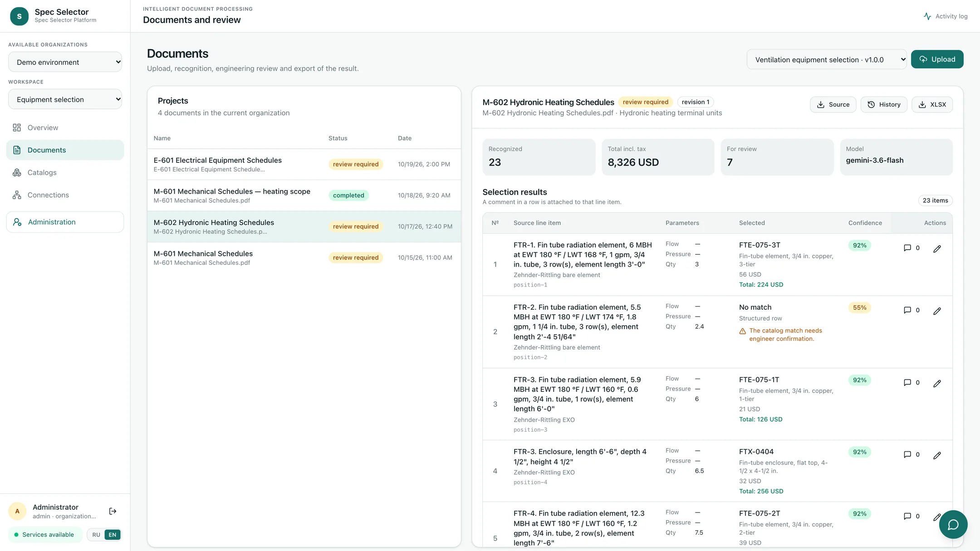The image size is (980, 551).
Task: Open M-601 Mechanical Schedules dated 10/15/26
Action: pos(304,258)
